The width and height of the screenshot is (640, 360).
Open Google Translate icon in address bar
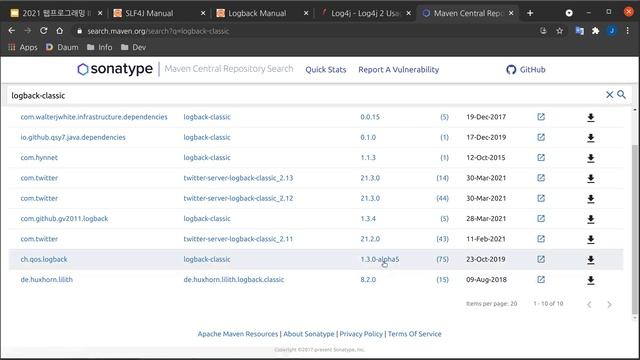(x=579, y=31)
